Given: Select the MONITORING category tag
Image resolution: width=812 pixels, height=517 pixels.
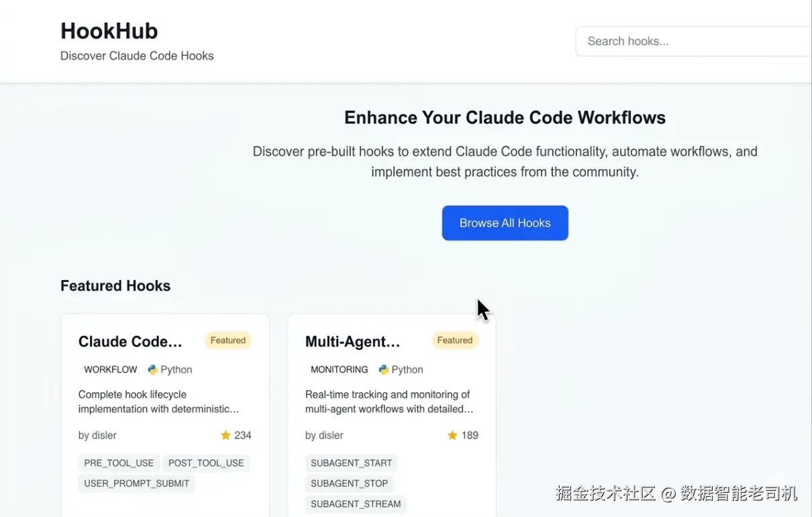Looking at the screenshot, I should [x=340, y=369].
